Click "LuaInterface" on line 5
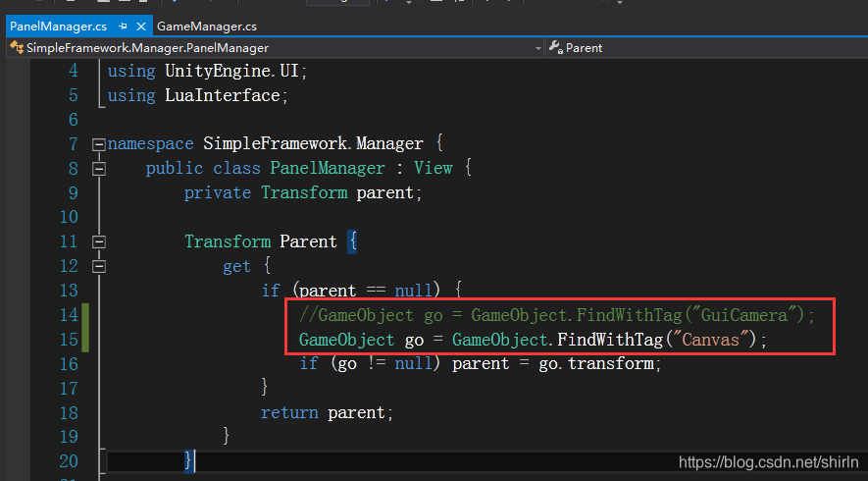Screen dimensions: 868x481 pos(223,95)
